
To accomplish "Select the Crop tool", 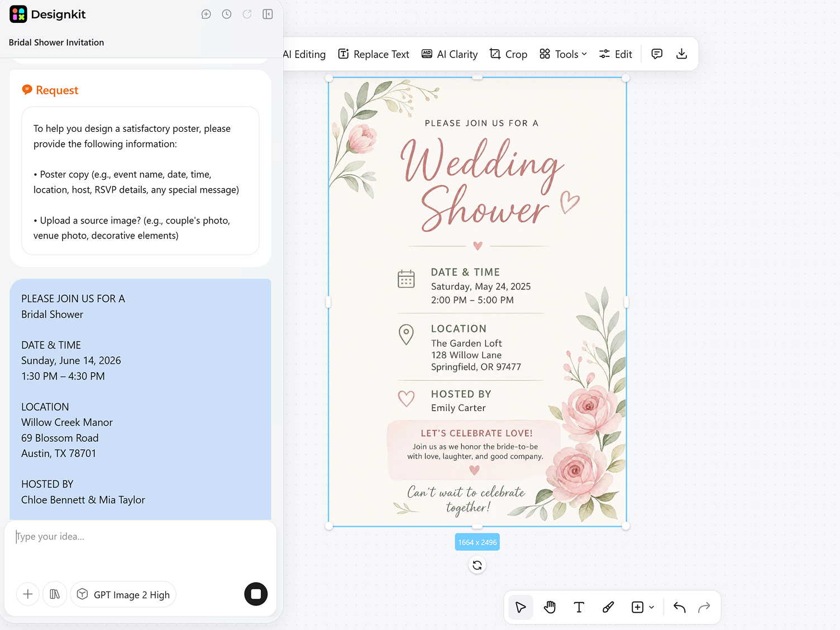I will click(x=508, y=54).
